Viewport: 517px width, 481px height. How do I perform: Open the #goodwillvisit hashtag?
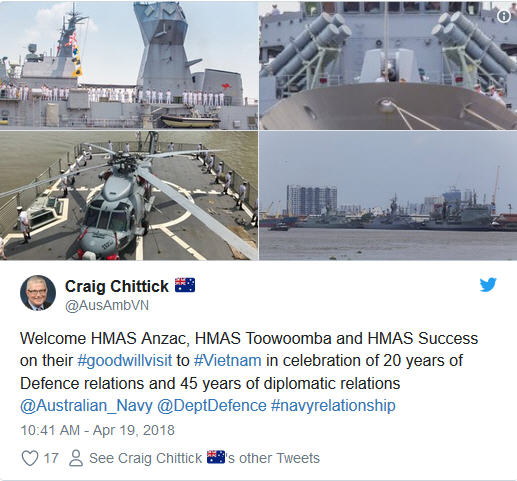click(125, 361)
